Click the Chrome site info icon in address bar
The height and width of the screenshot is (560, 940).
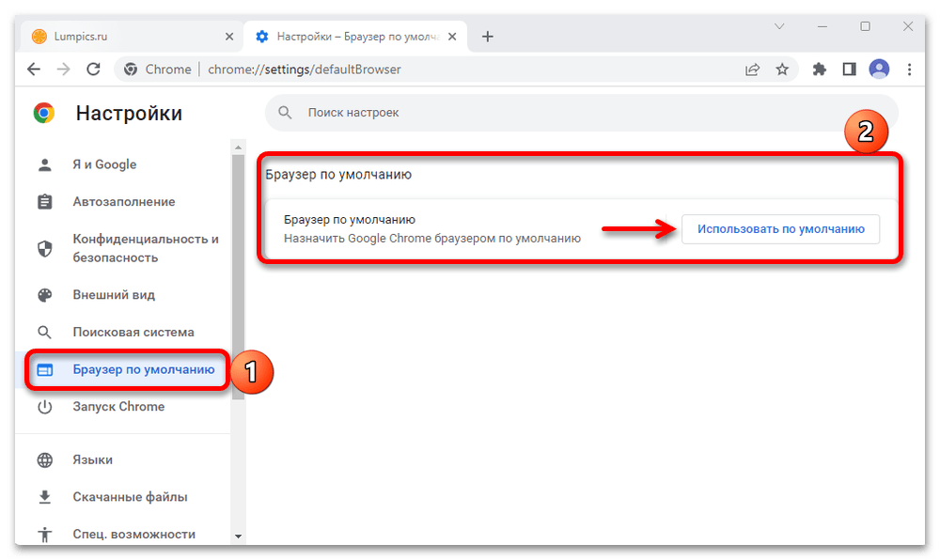pos(131,70)
